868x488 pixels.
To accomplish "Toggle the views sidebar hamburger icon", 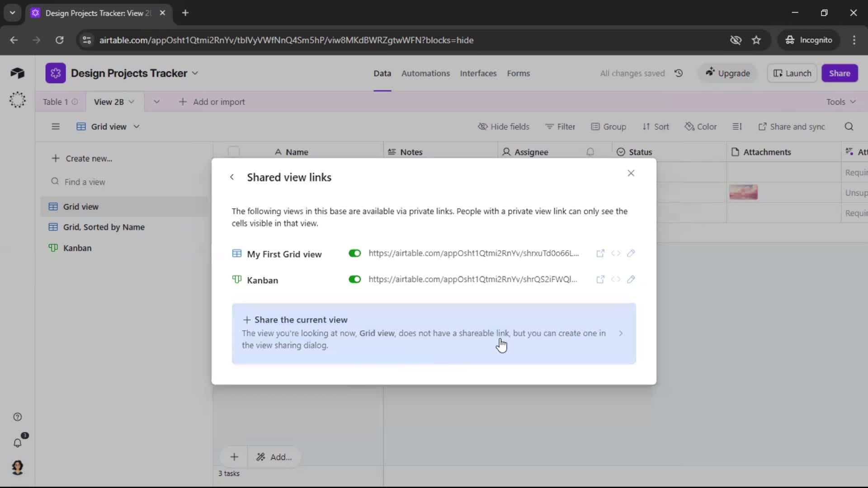I will (x=56, y=127).
